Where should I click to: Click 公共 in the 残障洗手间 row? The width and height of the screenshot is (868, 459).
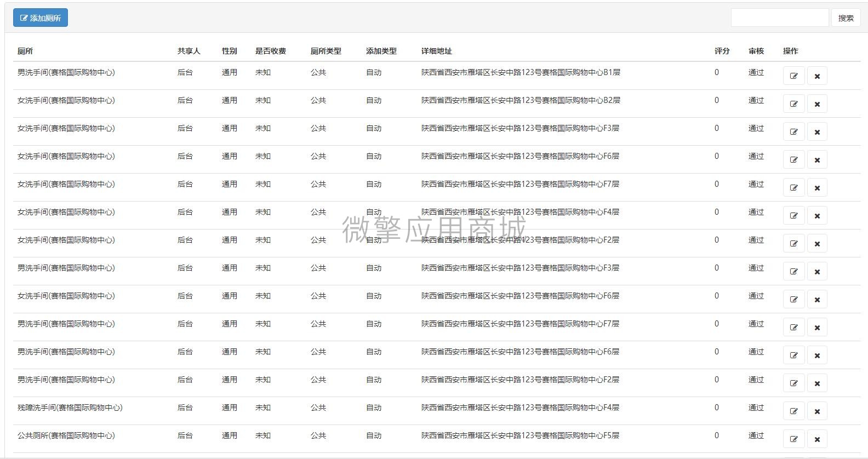318,408
